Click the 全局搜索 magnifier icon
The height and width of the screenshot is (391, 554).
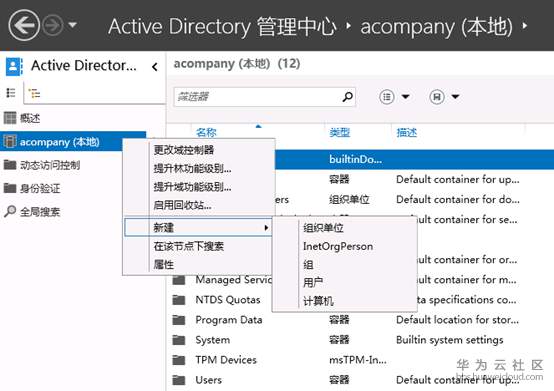tap(10, 211)
